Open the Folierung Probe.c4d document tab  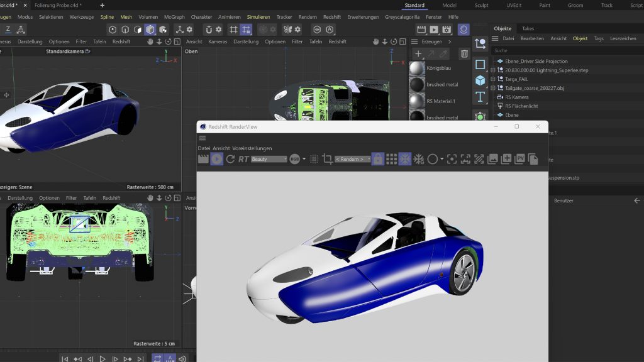tap(58, 5)
